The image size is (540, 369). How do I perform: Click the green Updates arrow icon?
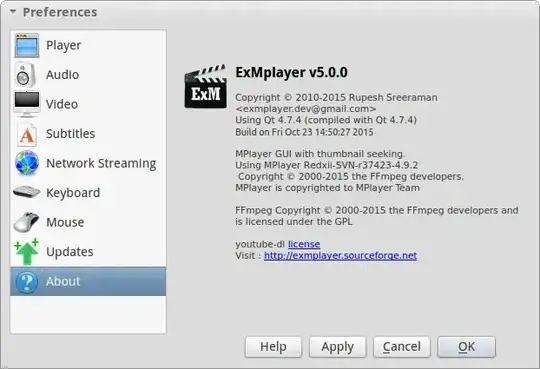tap(27, 252)
